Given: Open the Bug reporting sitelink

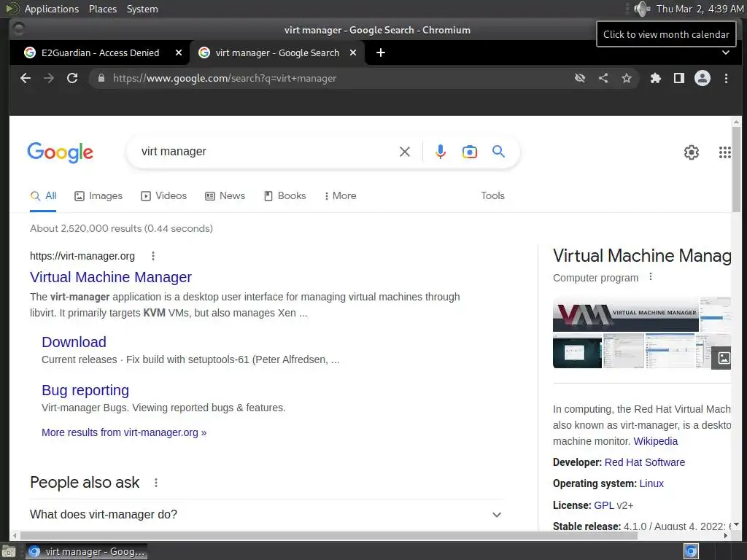Looking at the screenshot, I should [85, 390].
